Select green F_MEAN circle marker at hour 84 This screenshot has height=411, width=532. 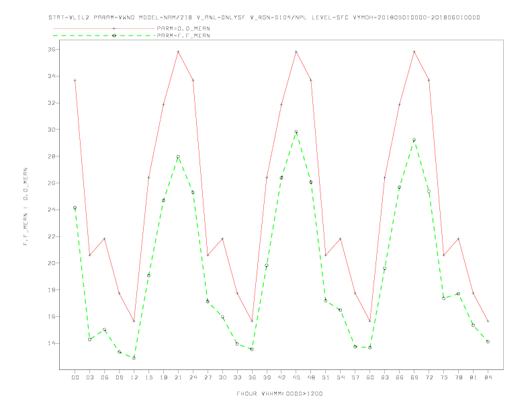488,342
